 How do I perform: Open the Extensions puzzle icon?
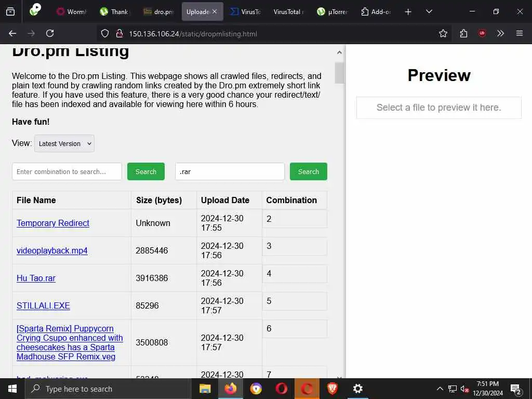(463, 33)
